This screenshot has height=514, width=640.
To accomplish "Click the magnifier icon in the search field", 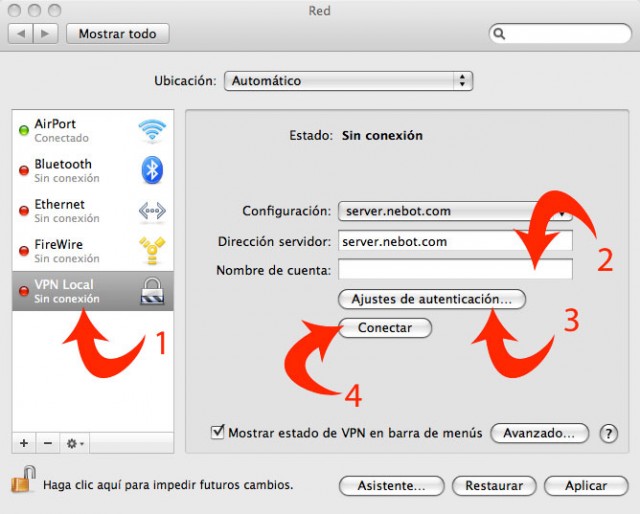I will click(x=499, y=34).
